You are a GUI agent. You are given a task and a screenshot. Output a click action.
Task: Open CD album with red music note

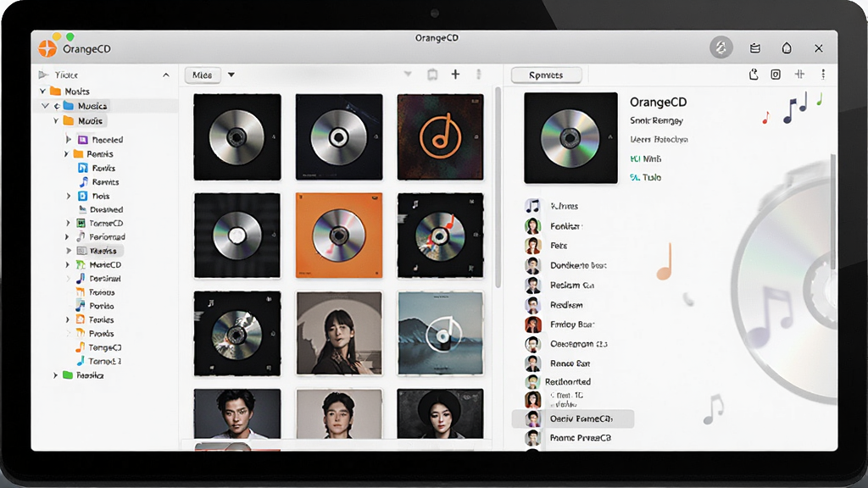(x=440, y=236)
